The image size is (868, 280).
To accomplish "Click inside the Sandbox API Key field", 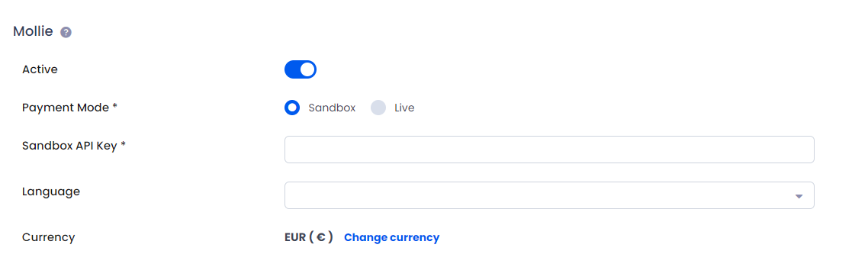I will pos(549,150).
